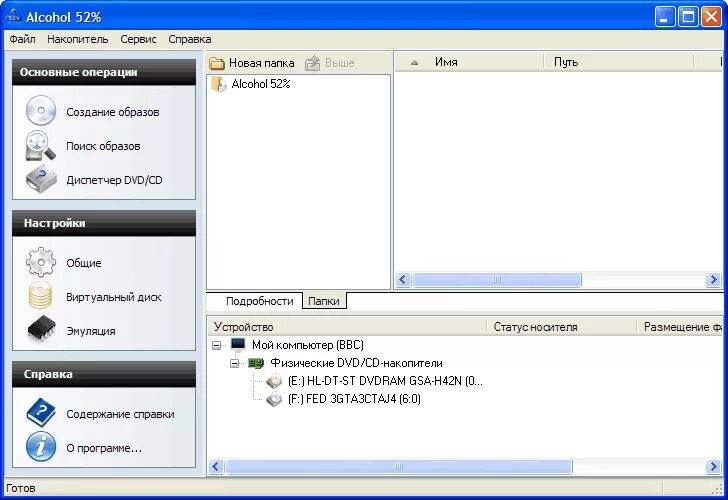Click the Диспетчер DVD/CD drive icon
Viewport: 728px width, 500px height.
coord(41,179)
